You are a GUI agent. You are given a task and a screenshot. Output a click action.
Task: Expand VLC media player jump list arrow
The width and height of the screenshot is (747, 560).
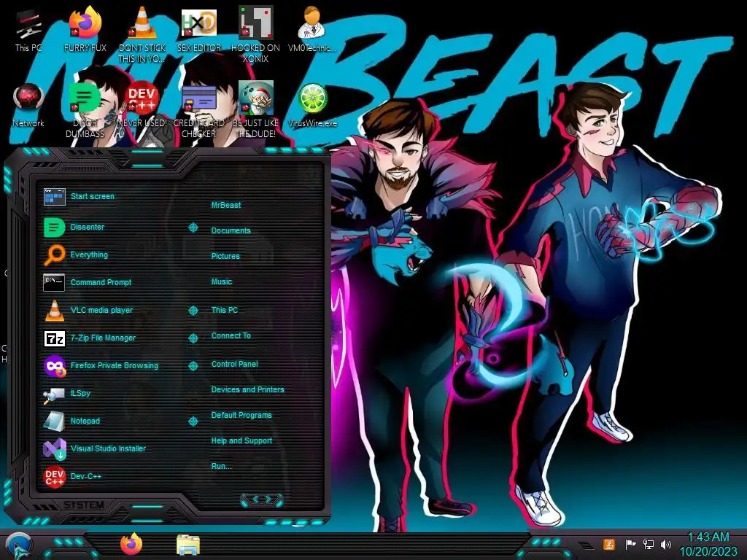coord(193,311)
